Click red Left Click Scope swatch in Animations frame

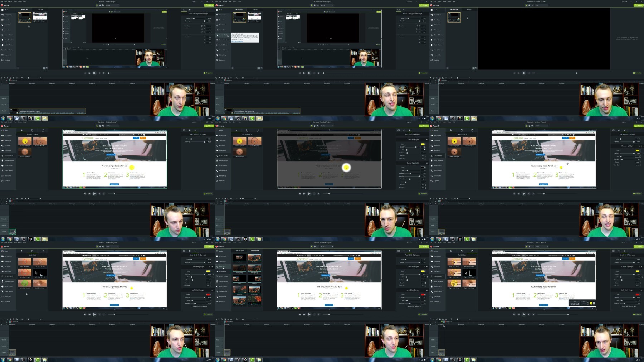[423, 294]
